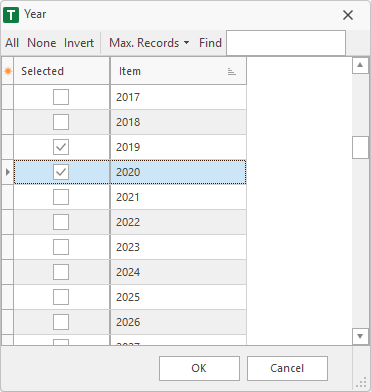The width and height of the screenshot is (371, 392).
Task: Select the 2017 item cell
Action: click(x=178, y=97)
